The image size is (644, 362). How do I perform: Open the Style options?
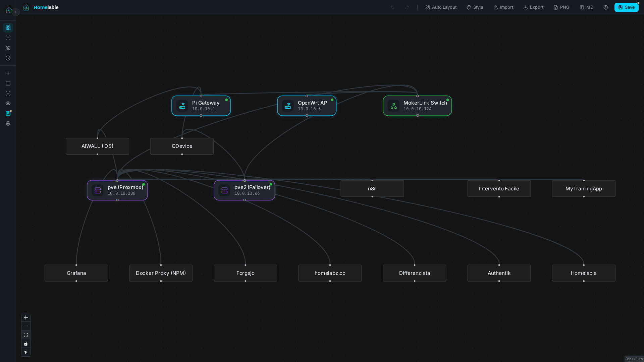(475, 7)
